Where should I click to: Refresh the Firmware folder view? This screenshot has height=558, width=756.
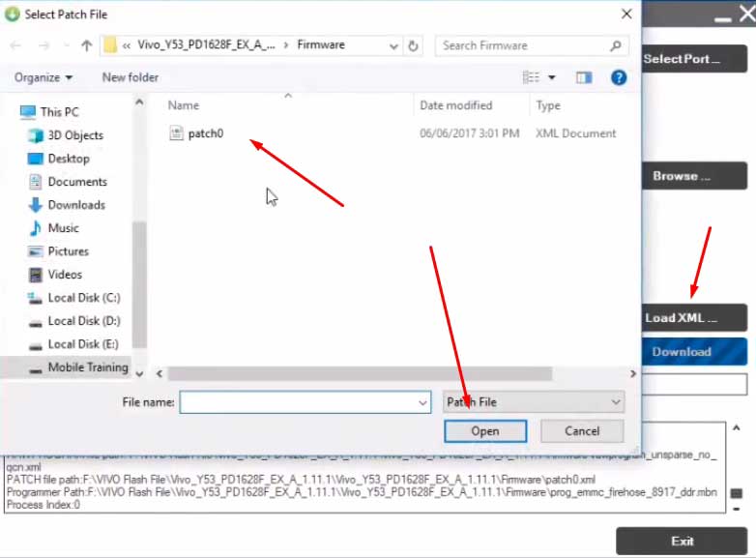tap(413, 45)
